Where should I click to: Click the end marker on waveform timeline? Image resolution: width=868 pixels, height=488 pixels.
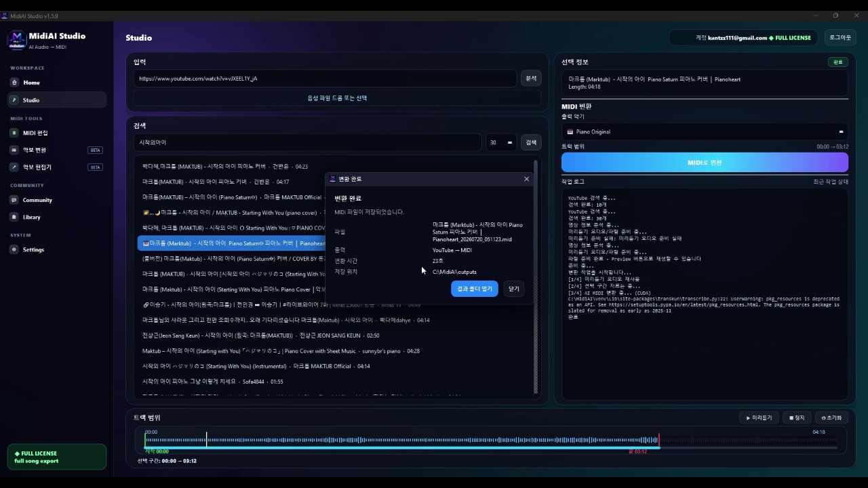658,441
